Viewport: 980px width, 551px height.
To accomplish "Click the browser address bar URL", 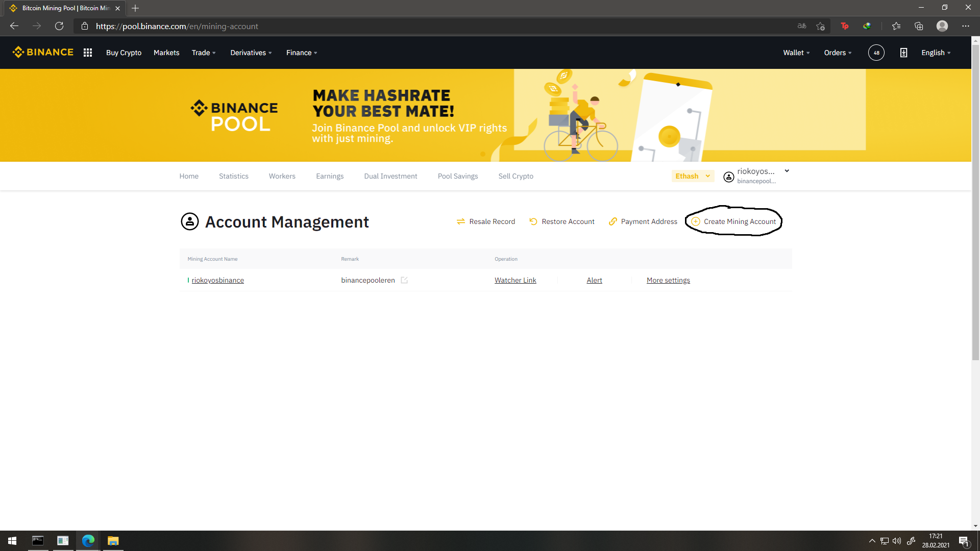I will (x=177, y=26).
